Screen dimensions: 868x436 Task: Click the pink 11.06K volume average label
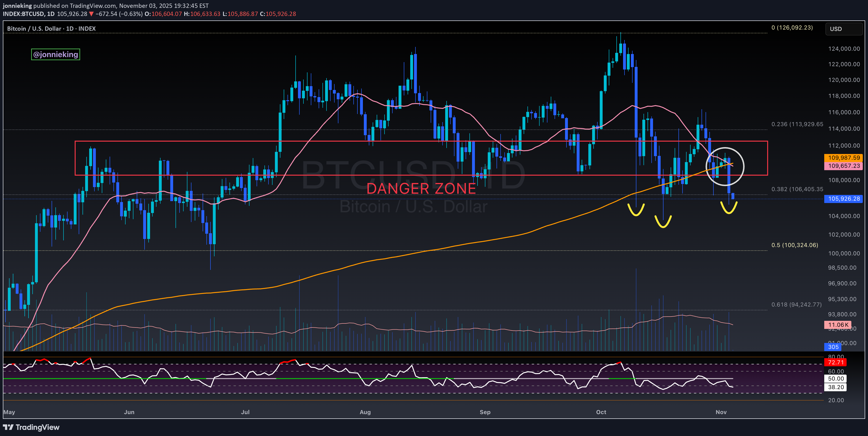pos(838,325)
